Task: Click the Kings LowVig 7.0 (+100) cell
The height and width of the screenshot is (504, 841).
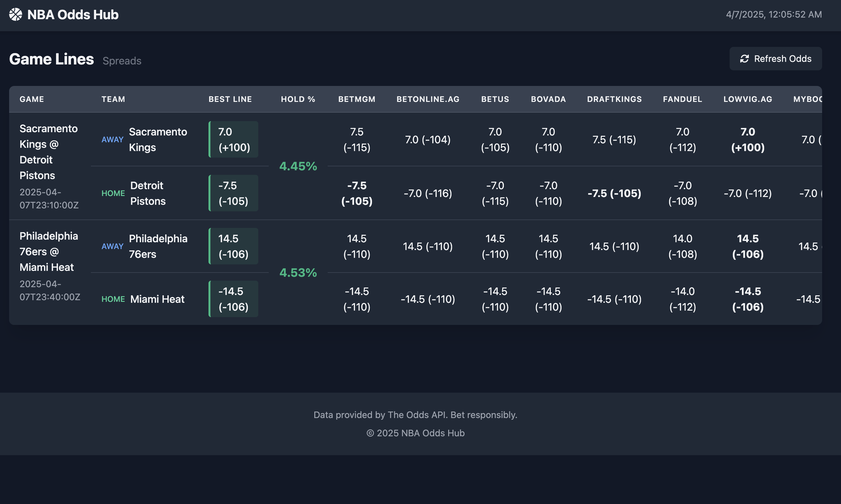Action: (748, 139)
